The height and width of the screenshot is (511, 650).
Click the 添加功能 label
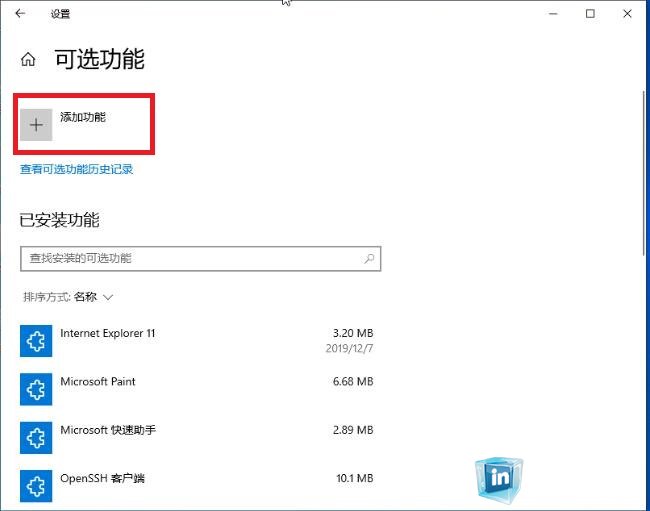point(83,117)
